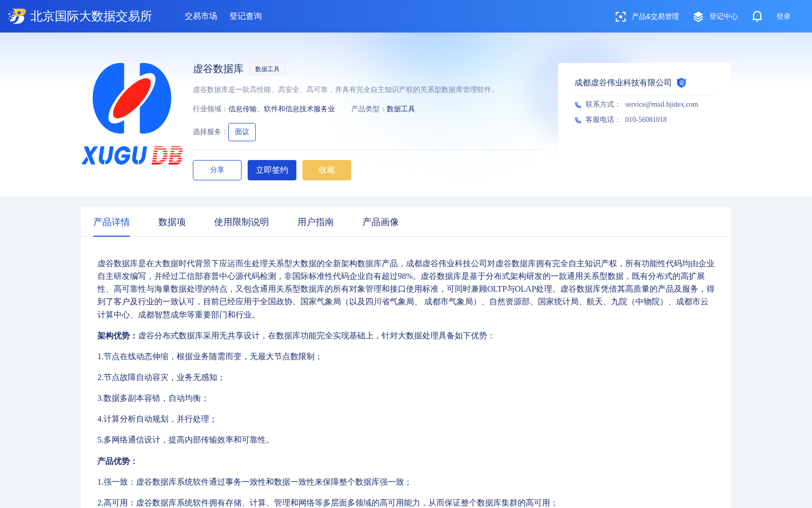Image resolution: width=812 pixels, height=508 pixels.
Task: Click the 北京国际大数据交易所 site title
Action: 91,16
